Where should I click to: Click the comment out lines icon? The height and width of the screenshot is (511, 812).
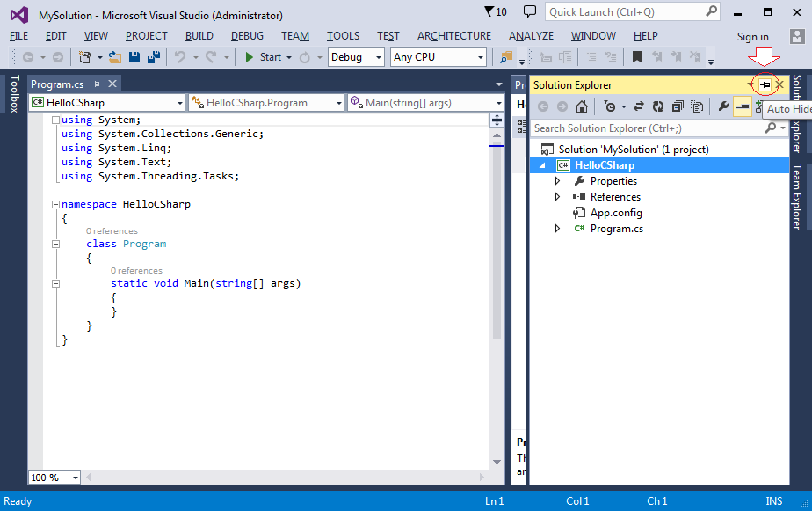pyautogui.click(x=591, y=57)
